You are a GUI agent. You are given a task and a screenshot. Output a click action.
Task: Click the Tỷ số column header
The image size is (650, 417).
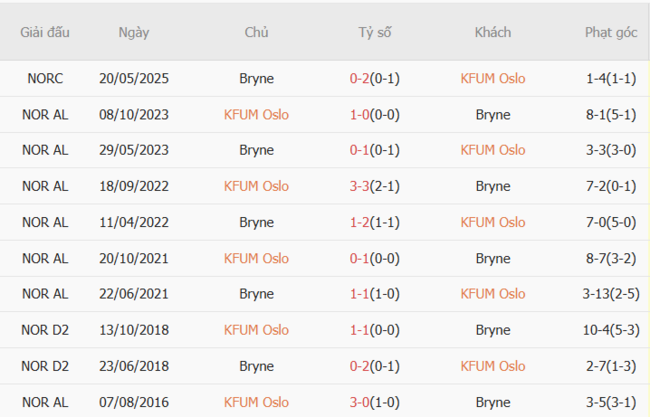375,32
